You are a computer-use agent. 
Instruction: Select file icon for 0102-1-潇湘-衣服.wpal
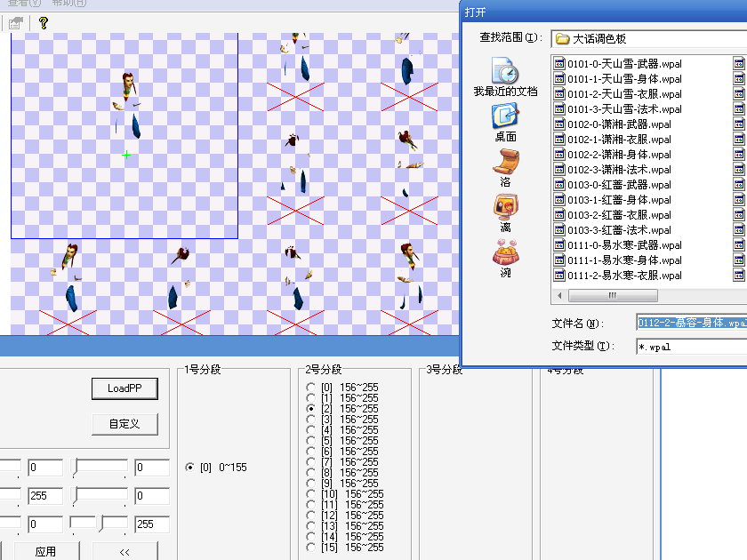[x=559, y=139]
